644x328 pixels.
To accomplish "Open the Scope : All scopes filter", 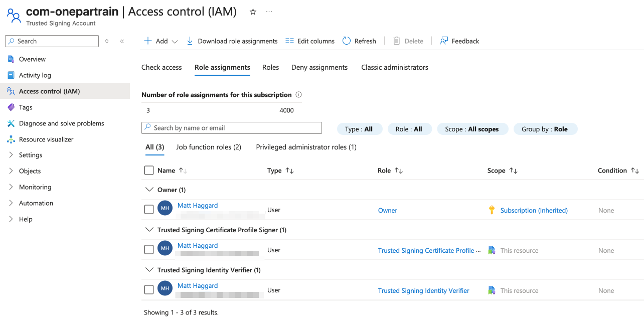I will 472,129.
